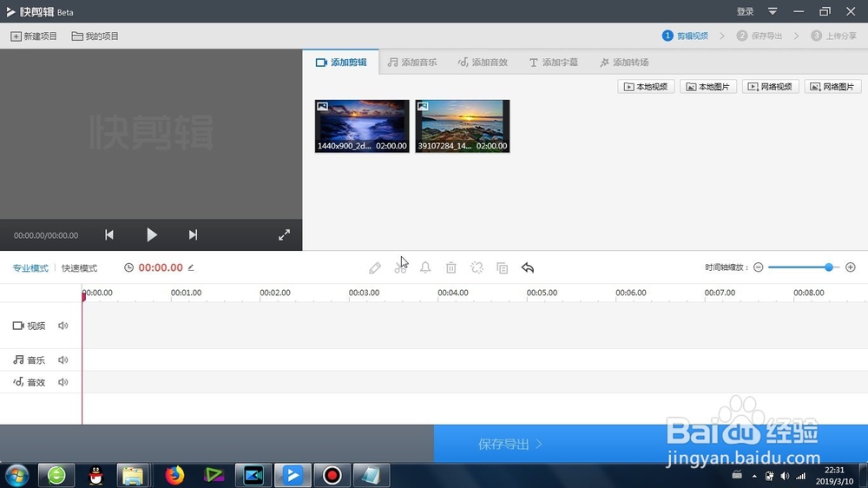
Task: Skip to next frame in preview
Action: (x=193, y=234)
